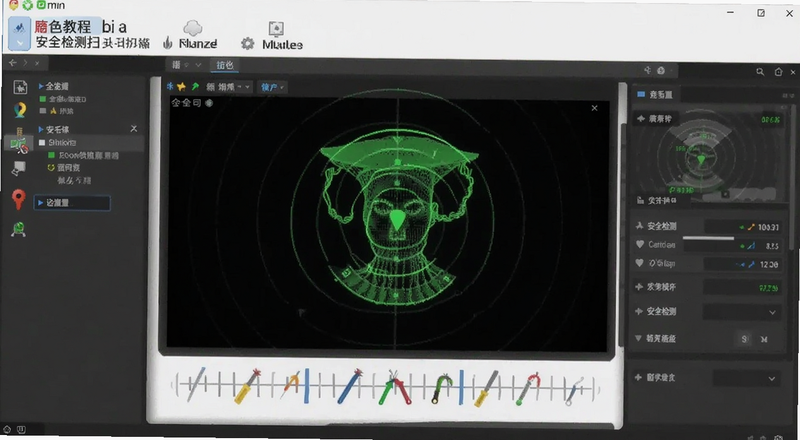Select the yellow-handled chisel tool
This screenshot has width=800, height=440.
pos(486,389)
